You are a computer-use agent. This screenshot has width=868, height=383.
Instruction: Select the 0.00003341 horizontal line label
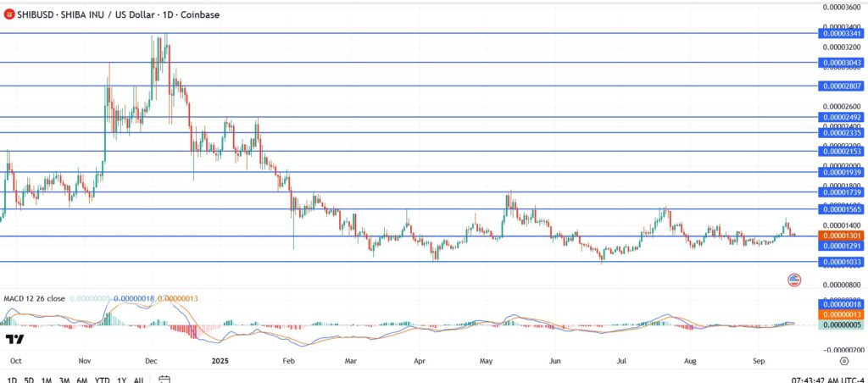(840, 33)
